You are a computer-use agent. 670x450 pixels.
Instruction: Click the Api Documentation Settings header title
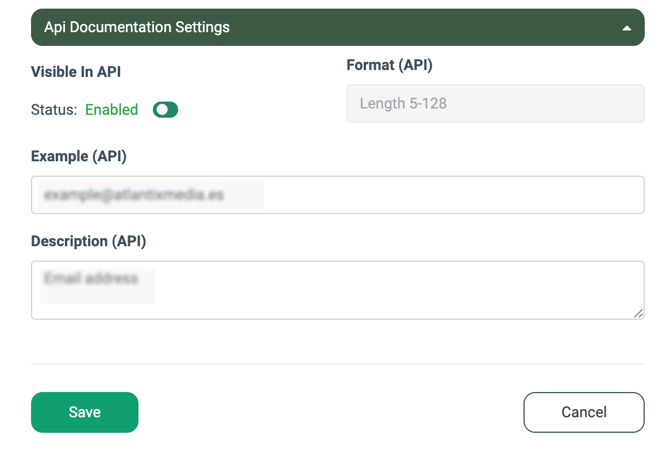tap(137, 27)
